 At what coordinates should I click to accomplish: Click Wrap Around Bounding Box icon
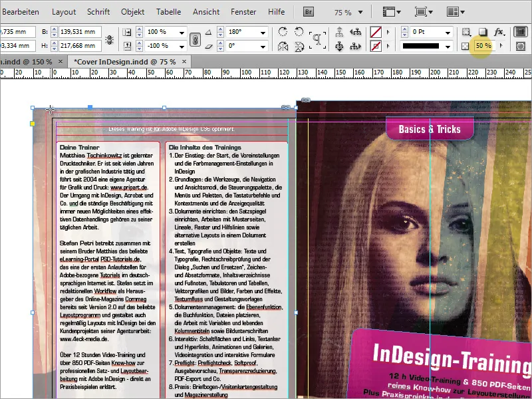coord(521,46)
